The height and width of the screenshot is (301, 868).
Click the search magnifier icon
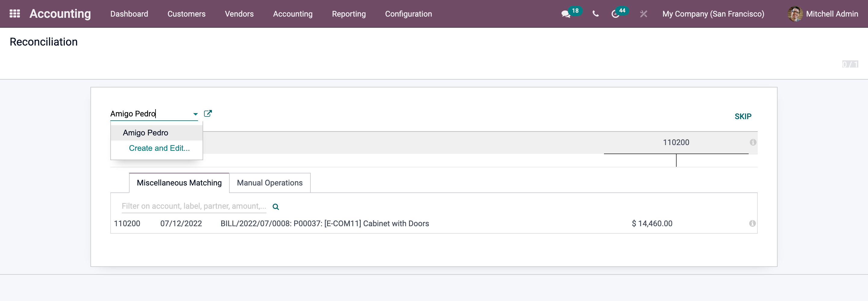[x=276, y=207]
